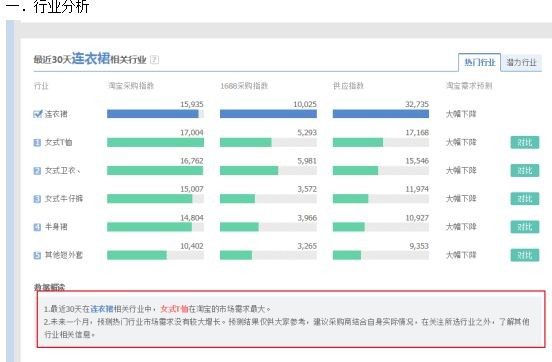Click 对比 button for 女式T恤 row
The width and height of the screenshot is (552, 362).
pyautogui.click(x=525, y=142)
